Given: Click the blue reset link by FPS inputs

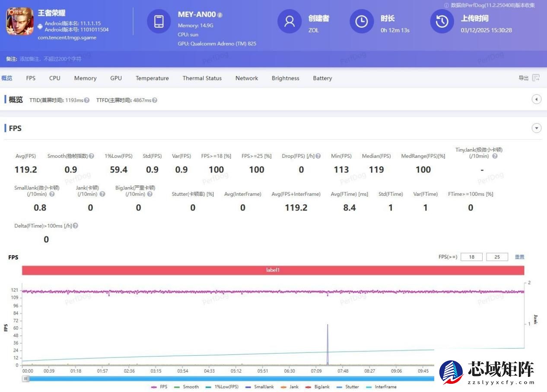Looking at the screenshot, I should (519, 257).
